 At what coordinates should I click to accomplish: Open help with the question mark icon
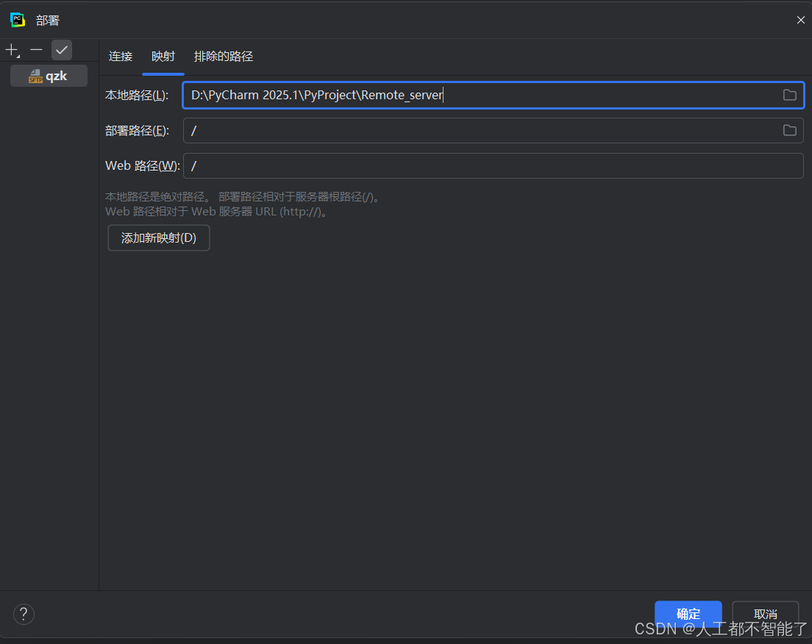(24, 614)
